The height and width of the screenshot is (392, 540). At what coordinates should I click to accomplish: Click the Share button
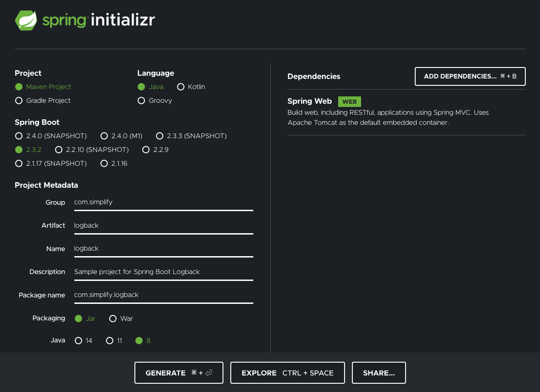click(x=379, y=373)
